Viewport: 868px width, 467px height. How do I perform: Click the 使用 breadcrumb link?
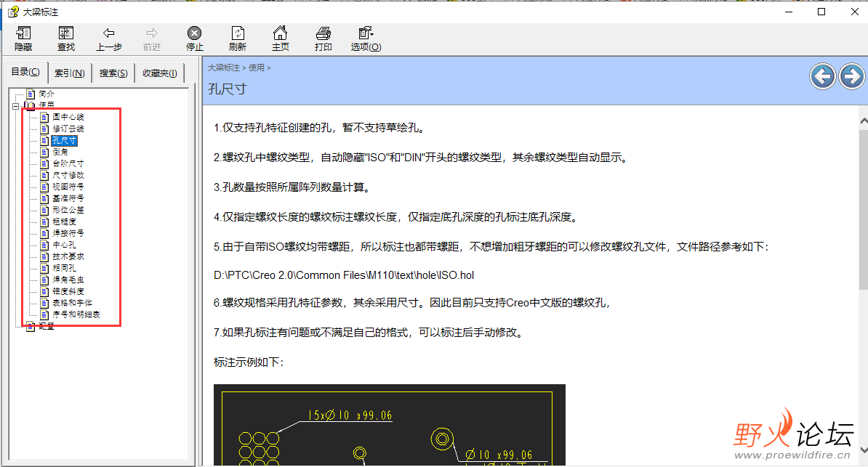(x=257, y=68)
